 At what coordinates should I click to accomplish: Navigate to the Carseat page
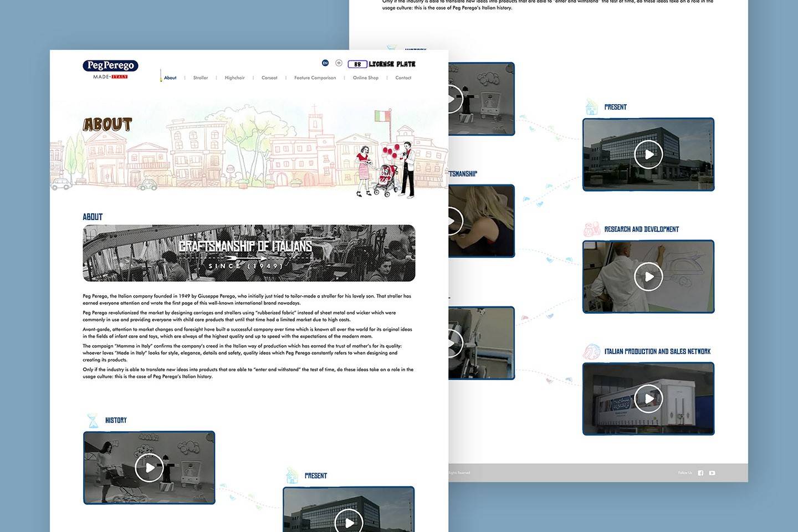(x=269, y=78)
